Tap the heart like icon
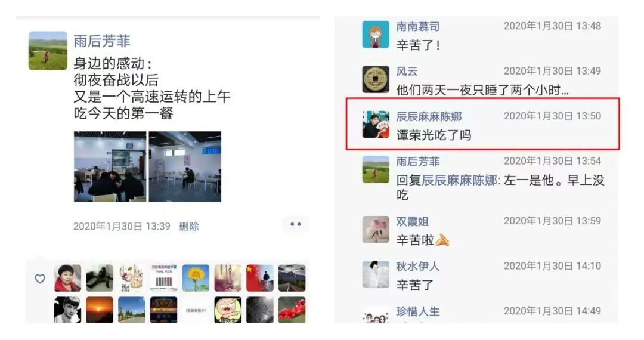644x340 pixels. (x=40, y=279)
